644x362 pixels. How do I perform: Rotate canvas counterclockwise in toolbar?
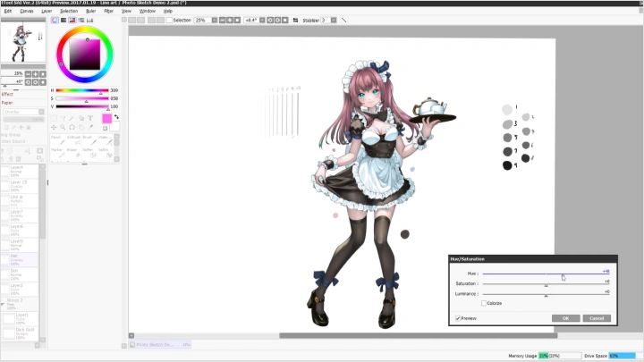coord(270,20)
